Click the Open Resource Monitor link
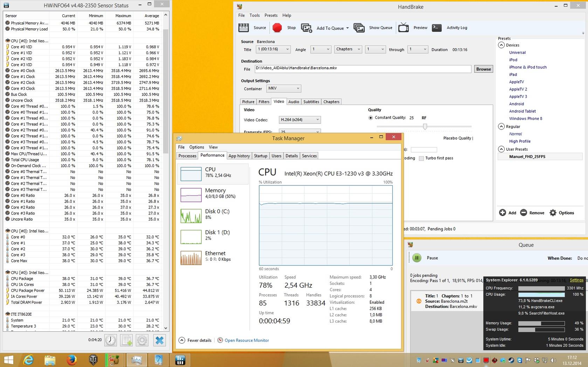Screen dimensions: 588x367 click(247, 340)
